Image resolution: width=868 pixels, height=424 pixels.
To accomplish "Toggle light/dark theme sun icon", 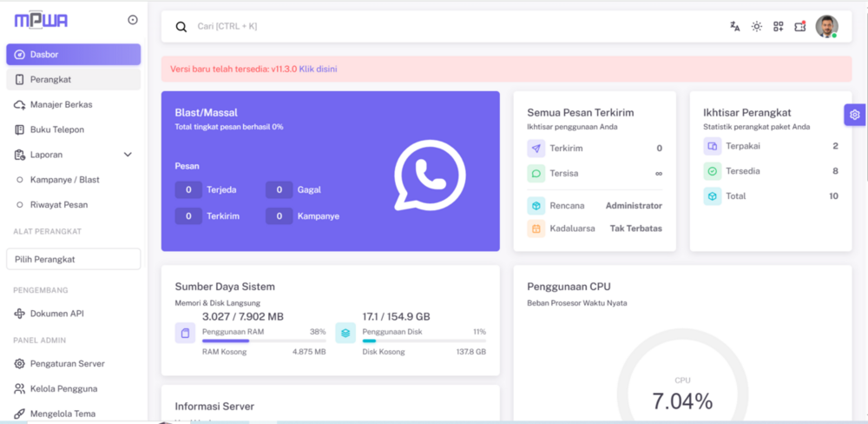I will tap(757, 26).
